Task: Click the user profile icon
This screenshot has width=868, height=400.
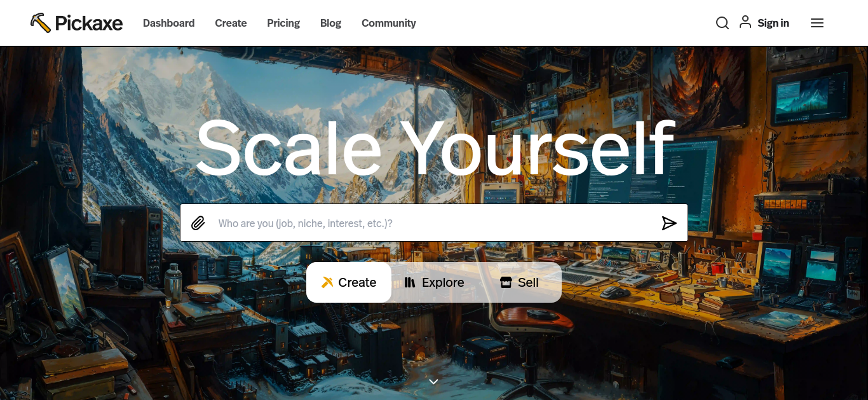Action: [x=745, y=22]
